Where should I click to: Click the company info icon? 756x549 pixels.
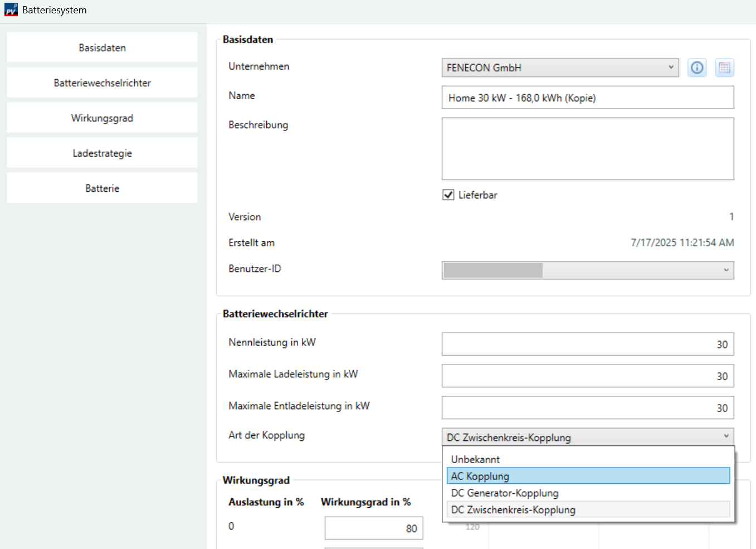pyautogui.click(x=697, y=68)
